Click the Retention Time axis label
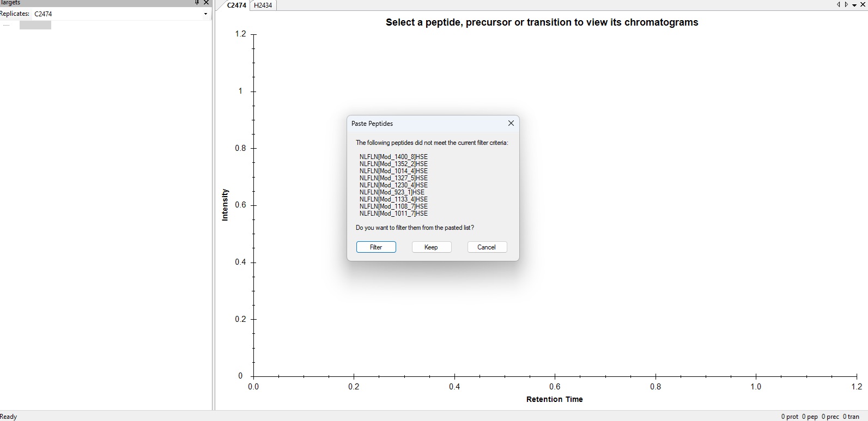This screenshot has width=868, height=421. coord(554,399)
